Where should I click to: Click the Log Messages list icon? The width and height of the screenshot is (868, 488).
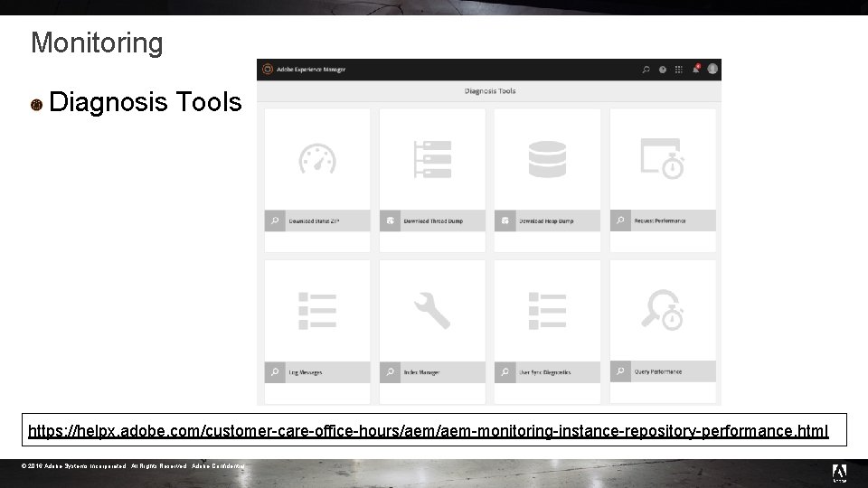click(x=317, y=311)
